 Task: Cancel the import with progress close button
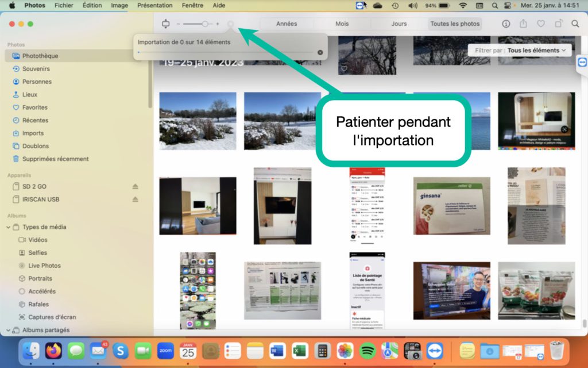click(320, 52)
